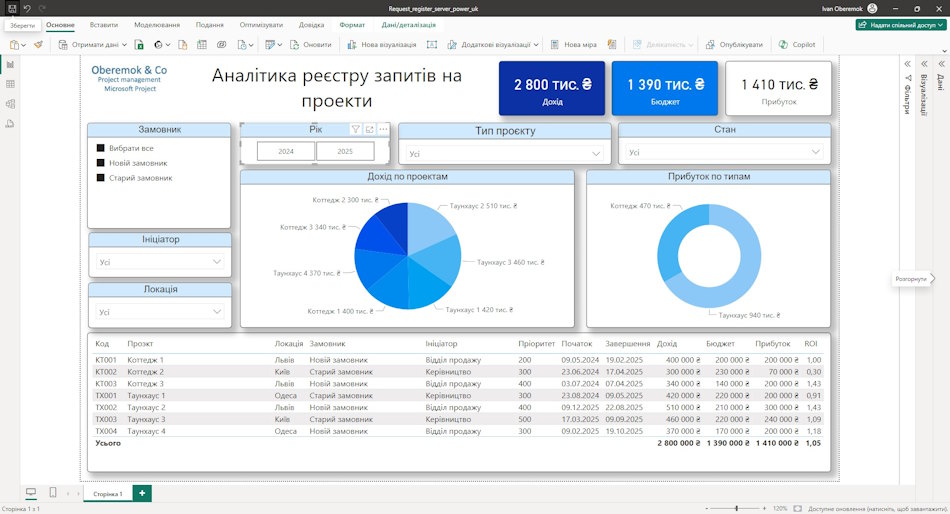950x514 pixels.
Task: Add a new page with the plus button
Action: [142, 493]
